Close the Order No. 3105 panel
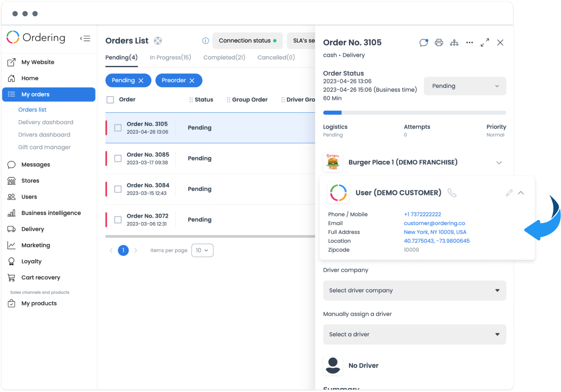 500,42
